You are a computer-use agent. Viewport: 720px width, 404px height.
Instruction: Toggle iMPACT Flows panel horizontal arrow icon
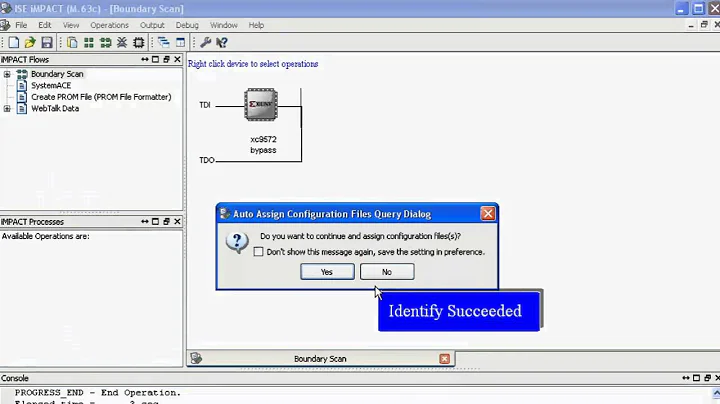pyautogui.click(x=145, y=59)
